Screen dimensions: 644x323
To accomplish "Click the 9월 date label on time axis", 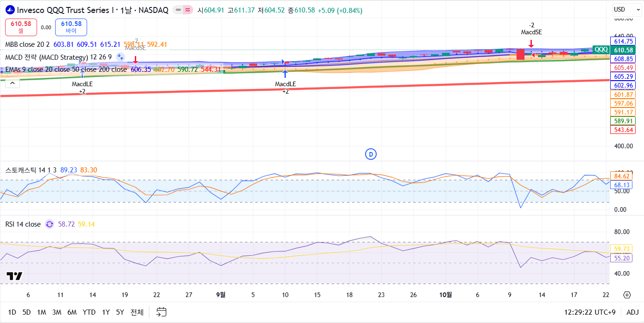I will 221,295.
